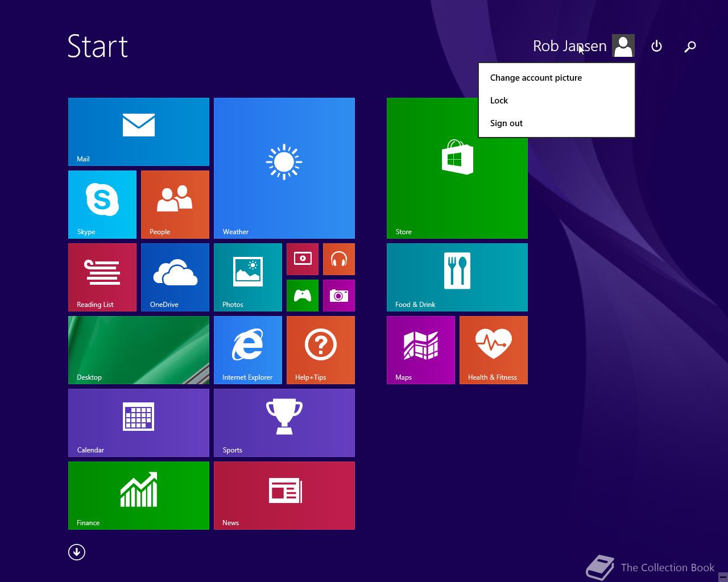This screenshot has width=728, height=582.
Task: Click the Rob Jansen account name
Action: tap(570, 46)
